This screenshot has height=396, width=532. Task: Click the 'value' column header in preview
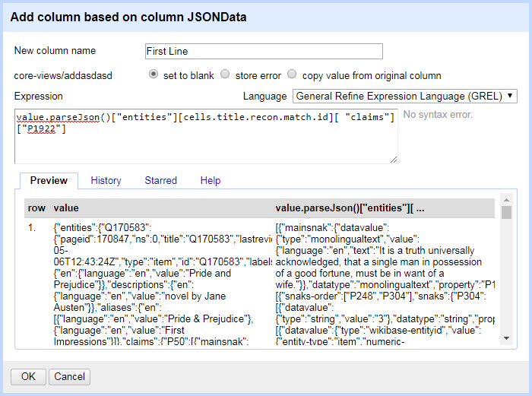pos(66,208)
